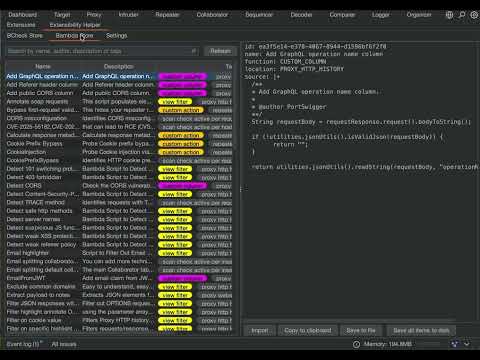This screenshot has height=360, width=480.
Task: Select the Annotate soap requests row
Action: tap(119, 101)
